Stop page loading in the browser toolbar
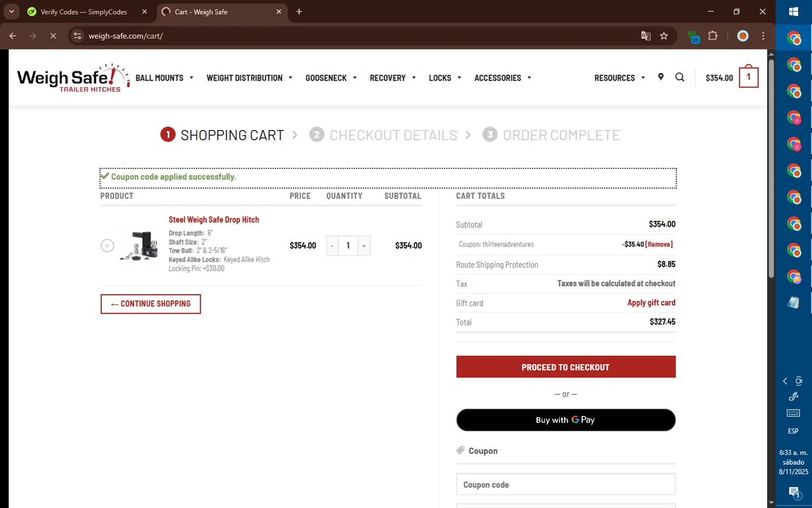The image size is (812, 508). tap(53, 36)
